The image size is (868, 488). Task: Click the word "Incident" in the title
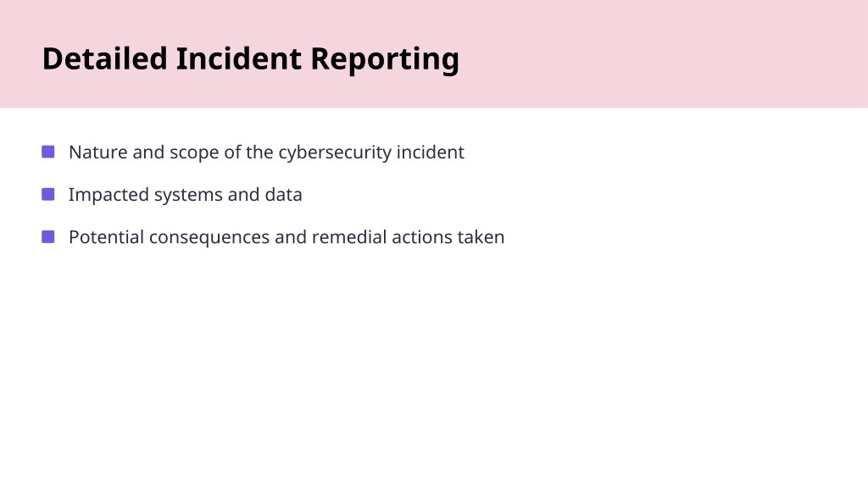pos(238,58)
